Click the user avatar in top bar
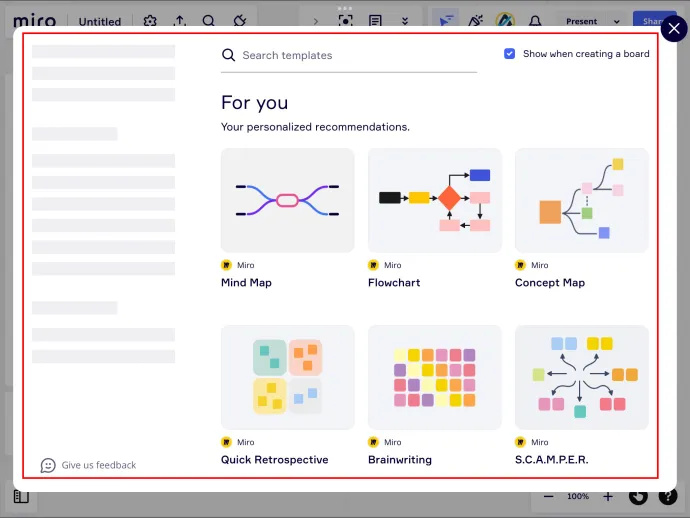 click(x=505, y=20)
